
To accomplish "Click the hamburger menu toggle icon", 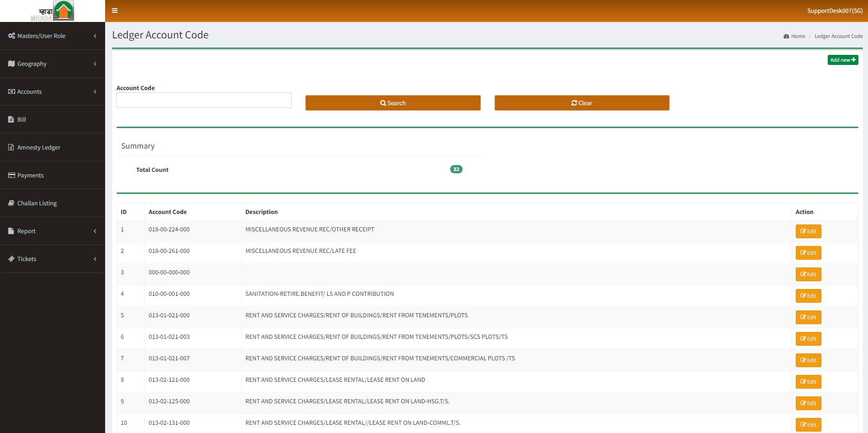I will 115,11.
